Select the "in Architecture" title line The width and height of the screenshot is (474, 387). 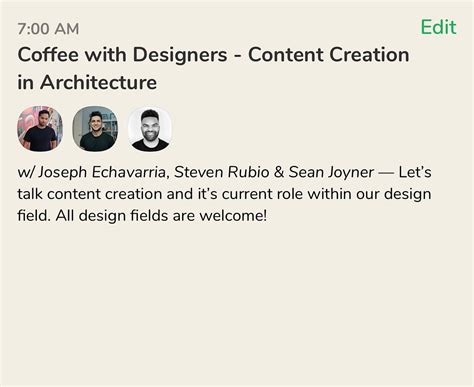pyautogui.click(x=87, y=82)
